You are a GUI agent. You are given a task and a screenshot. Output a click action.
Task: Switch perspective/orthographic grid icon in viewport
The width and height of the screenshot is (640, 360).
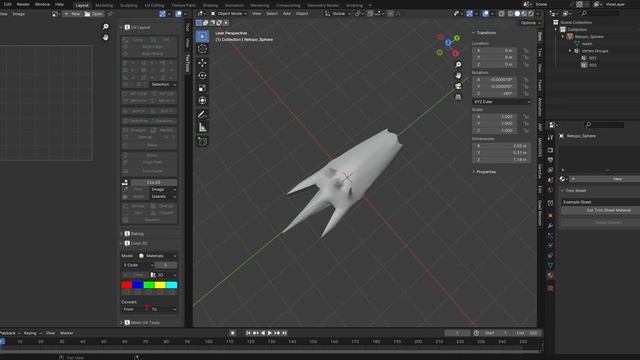point(458,97)
